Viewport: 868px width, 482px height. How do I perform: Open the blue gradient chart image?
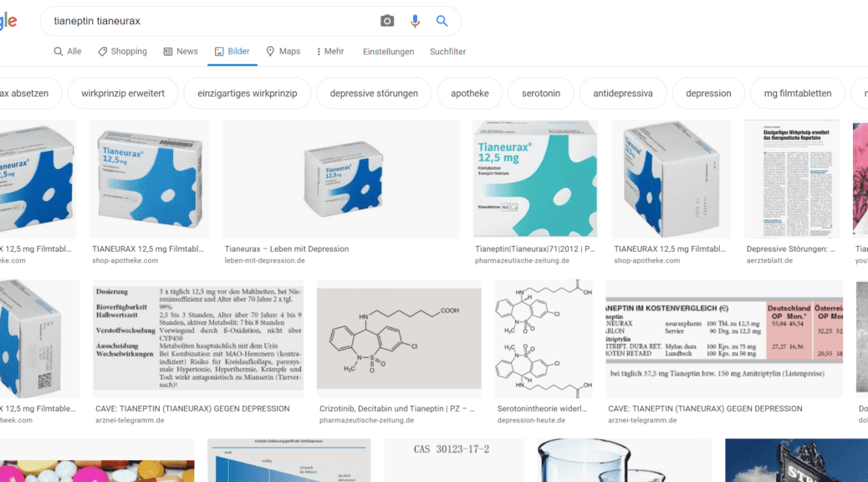[289, 460]
